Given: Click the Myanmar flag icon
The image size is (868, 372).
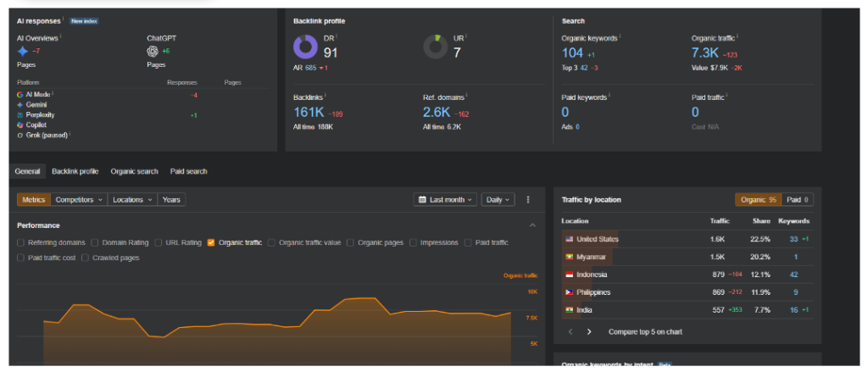Looking at the screenshot, I should [569, 257].
